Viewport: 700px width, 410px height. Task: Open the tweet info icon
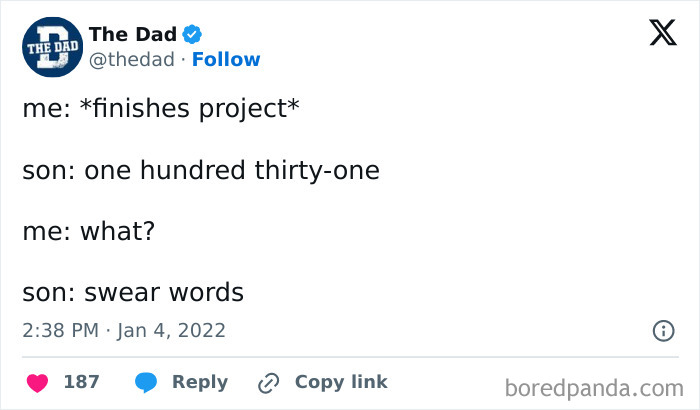(x=662, y=330)
